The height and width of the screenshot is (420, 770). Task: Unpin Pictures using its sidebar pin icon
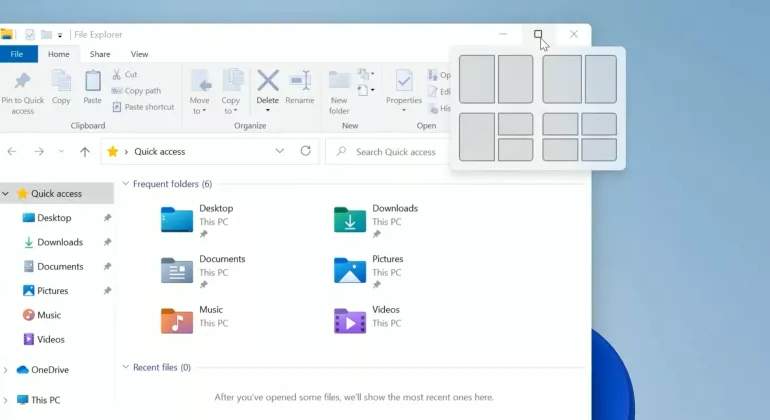click(x=107, y=290)
